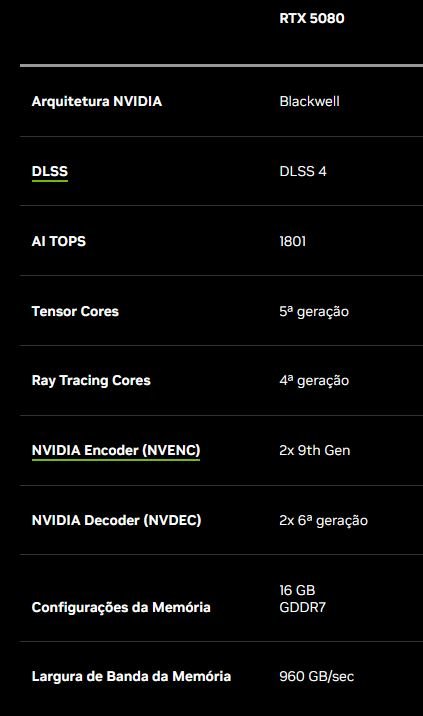
Task: Select the 960 GB/sec bandwidth value
Action: (x=317, y=676)
